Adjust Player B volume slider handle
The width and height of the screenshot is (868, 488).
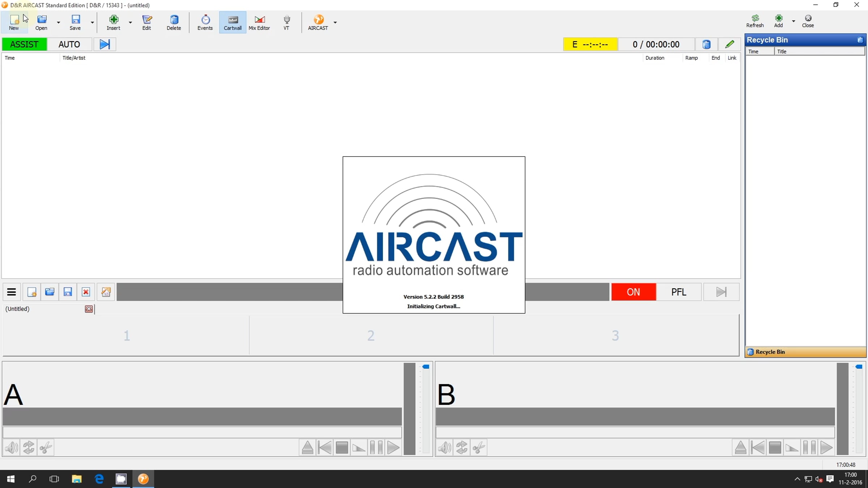click(859, 367)
